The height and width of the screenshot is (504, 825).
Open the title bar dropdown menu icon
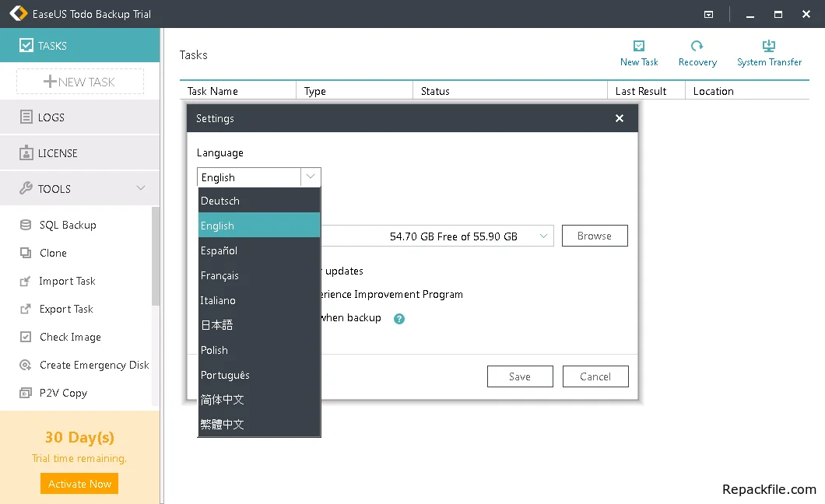click(x=709, y=14)
